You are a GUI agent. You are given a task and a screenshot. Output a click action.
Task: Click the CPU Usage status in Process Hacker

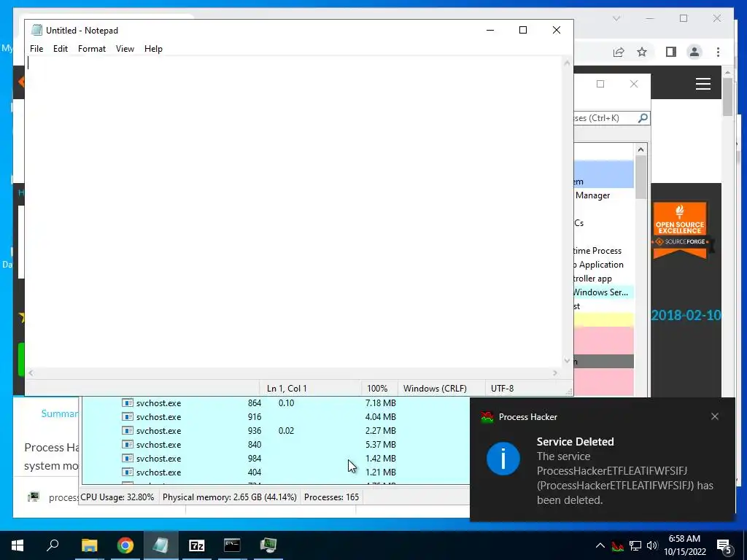click(117, 497)
